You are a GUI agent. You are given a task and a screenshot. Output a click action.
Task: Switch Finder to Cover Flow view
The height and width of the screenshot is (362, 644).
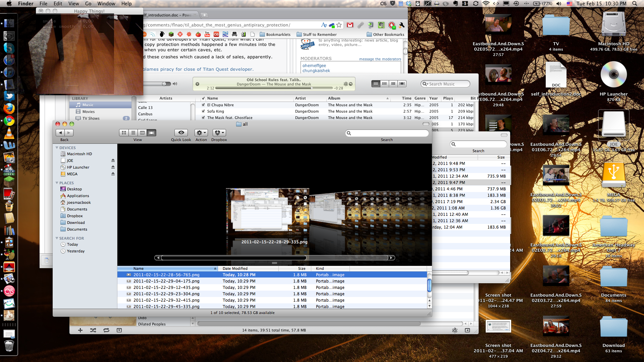(x=152, y=133)
